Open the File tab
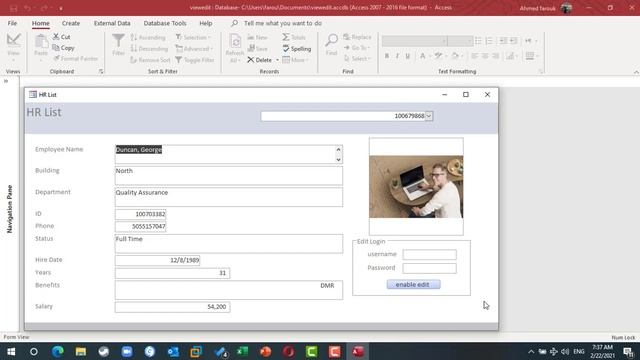The width and height of the screenshot is (640, 360). click(12, 23)
